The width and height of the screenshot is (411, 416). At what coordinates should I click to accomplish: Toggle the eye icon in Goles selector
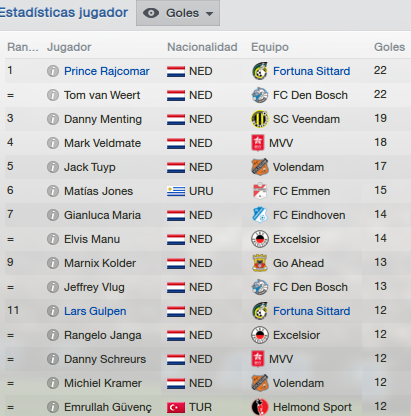(x=151, y=13)
